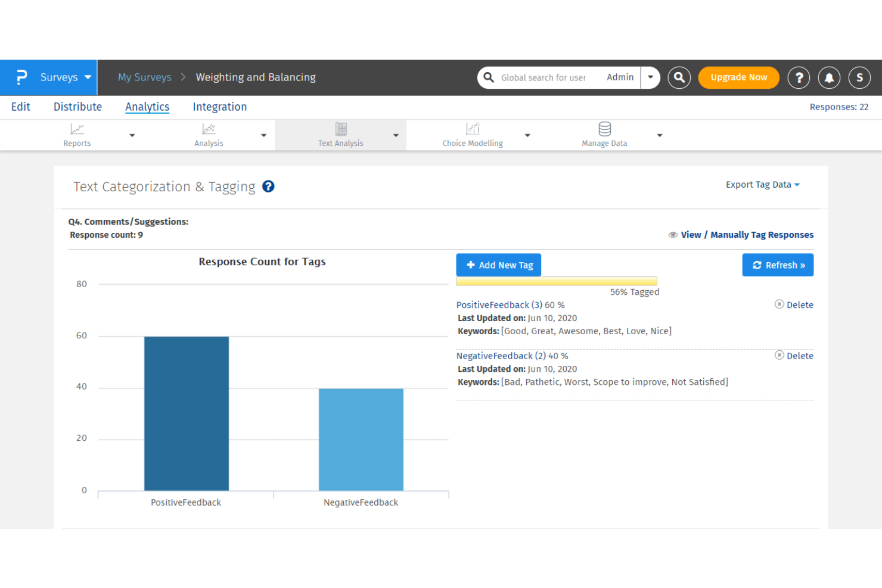Open the notifications bell icon
The height and width of the screenshot is (588, 882).
[829, 77]
